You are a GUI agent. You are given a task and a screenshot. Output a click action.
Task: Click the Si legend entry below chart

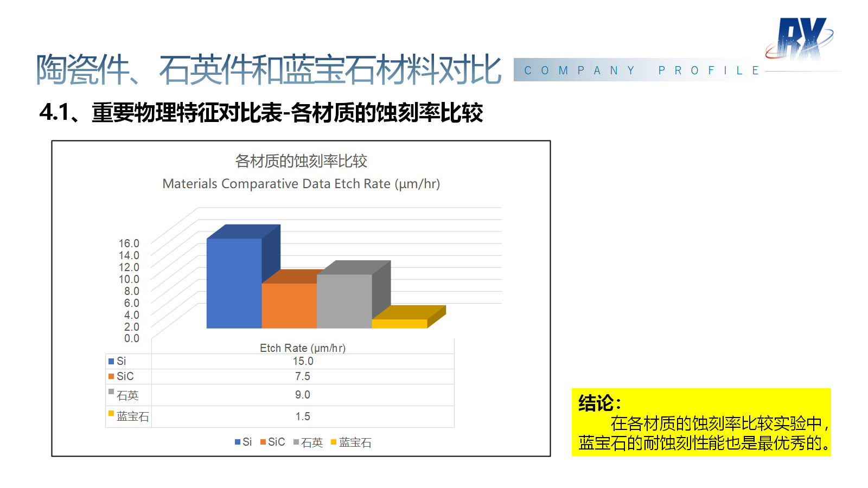(x=243, y=442)
